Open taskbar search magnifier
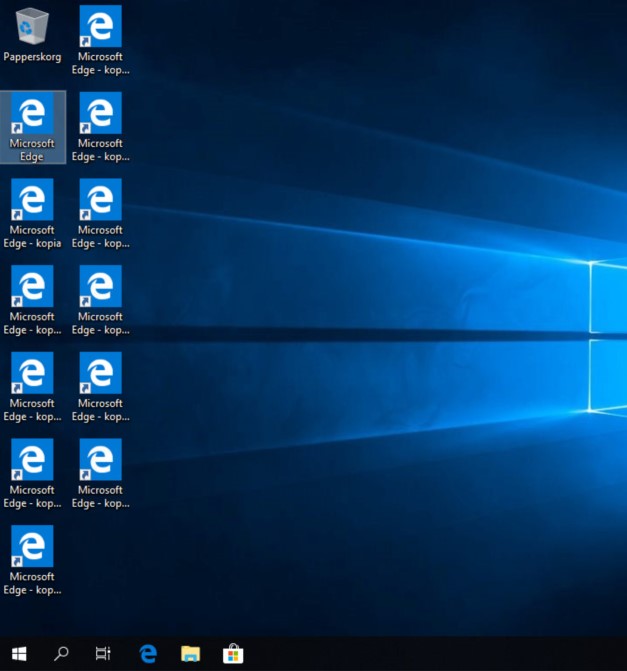This screenshot has width=627, height=671. [x=61, y=653]
